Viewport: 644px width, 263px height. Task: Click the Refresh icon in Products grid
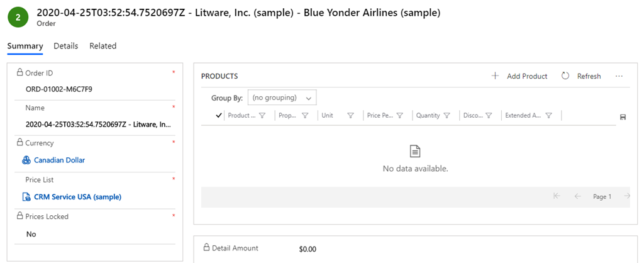click(565, 76)
